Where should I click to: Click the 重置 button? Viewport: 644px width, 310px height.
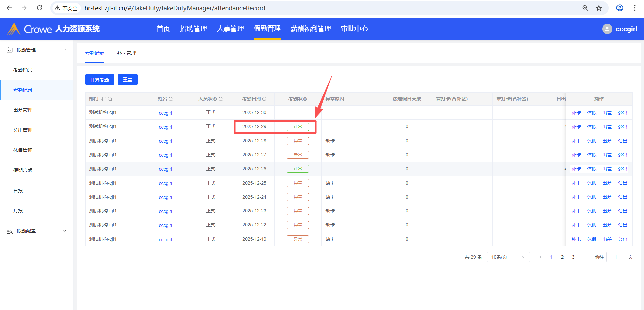point(127,80)
